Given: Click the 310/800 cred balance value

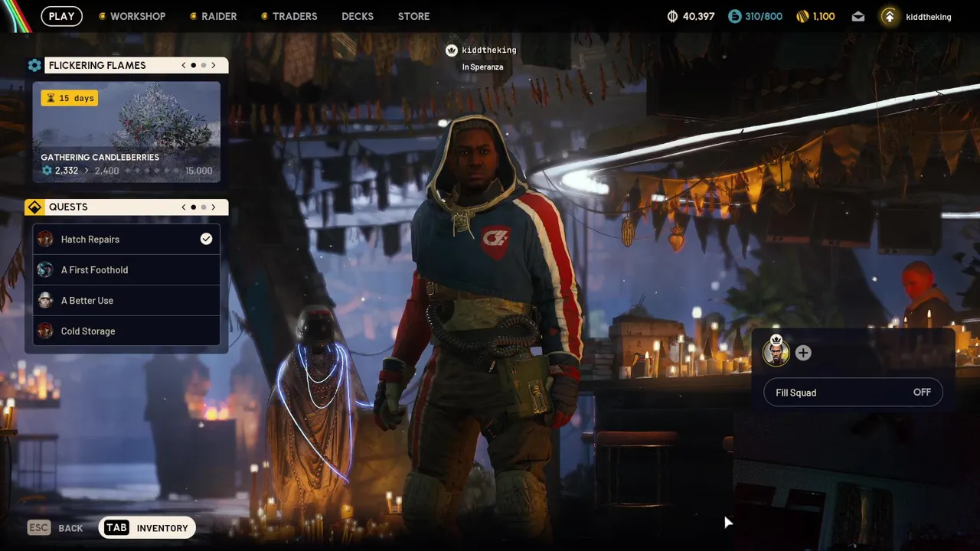Looking at the screenshot, I should click(764, 16).
